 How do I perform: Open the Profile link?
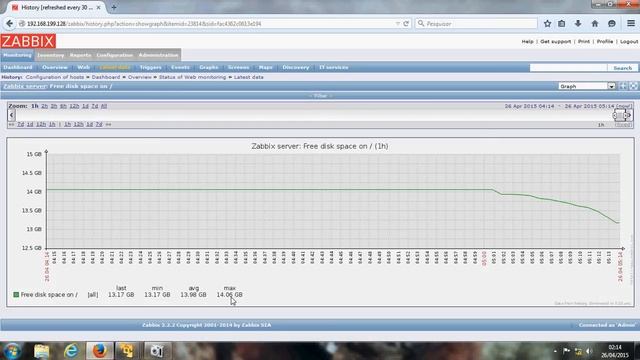605,42
